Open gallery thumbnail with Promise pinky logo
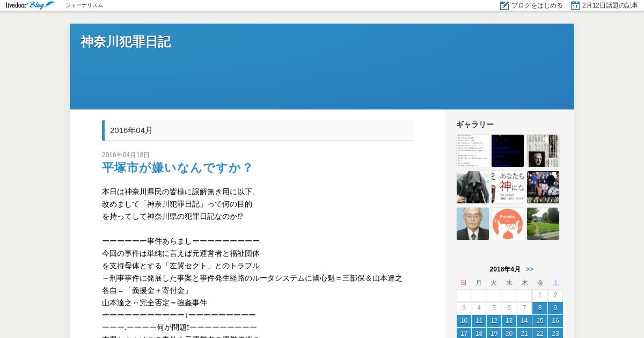Image resolution: width=644 pixels, height=338 pixels. (x=508, y=224)
